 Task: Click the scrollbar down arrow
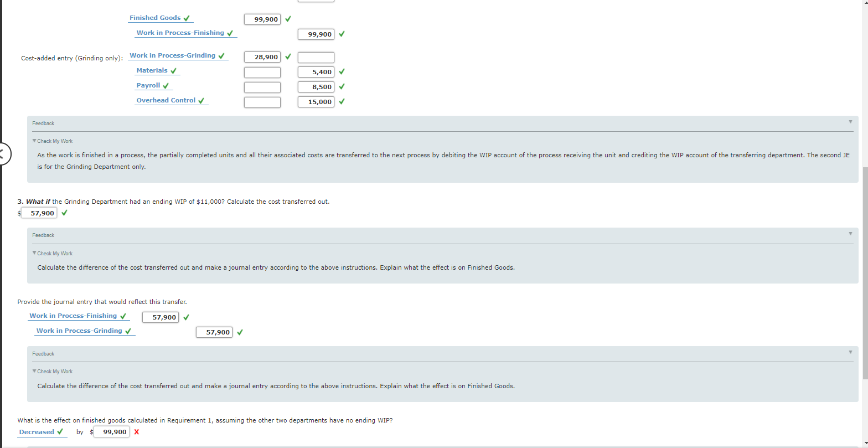point(865,444)
